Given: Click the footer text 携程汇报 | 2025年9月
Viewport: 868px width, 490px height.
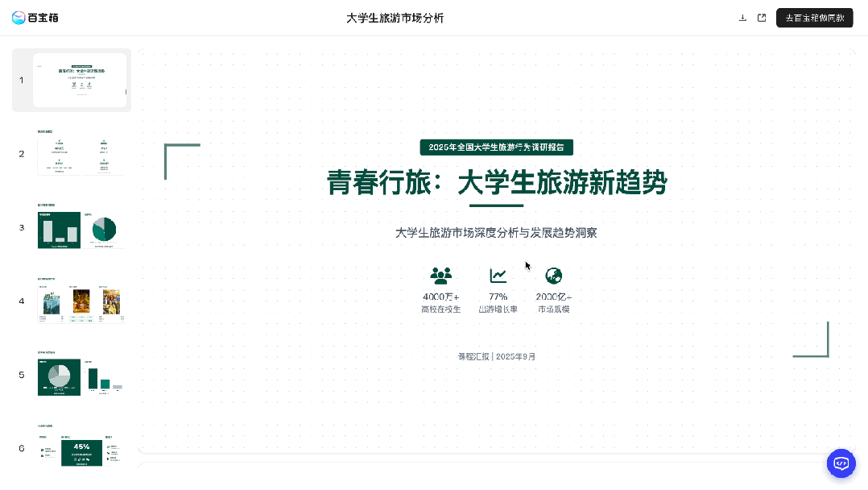Looking at the screenshot, I should tap(496, 356).
